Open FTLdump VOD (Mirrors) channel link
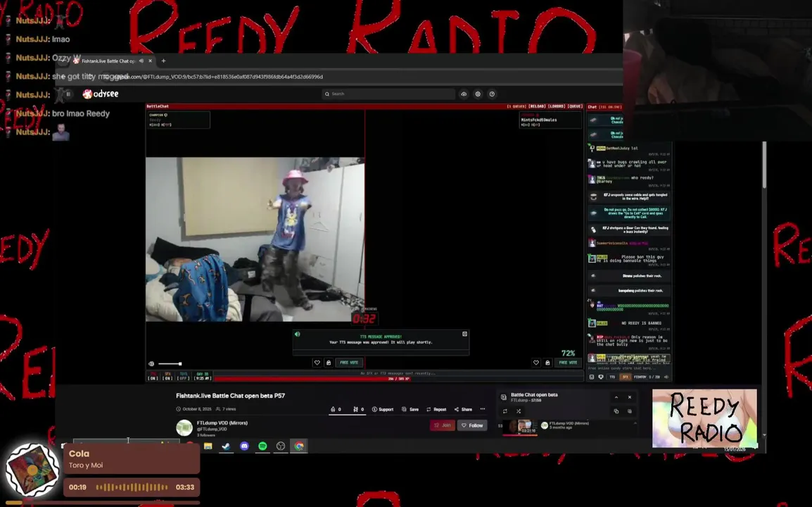 [x=222, y=423]
